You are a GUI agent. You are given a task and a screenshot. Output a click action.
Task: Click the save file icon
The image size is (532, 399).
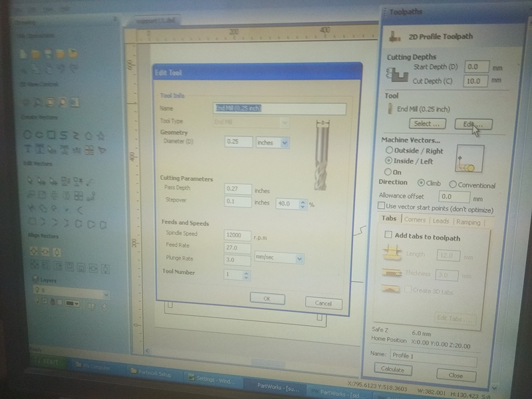(48, 54)
